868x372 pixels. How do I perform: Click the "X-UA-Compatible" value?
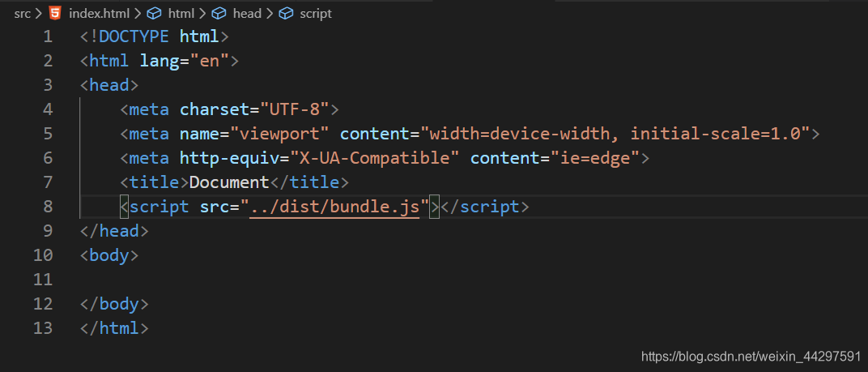point(376,159)
